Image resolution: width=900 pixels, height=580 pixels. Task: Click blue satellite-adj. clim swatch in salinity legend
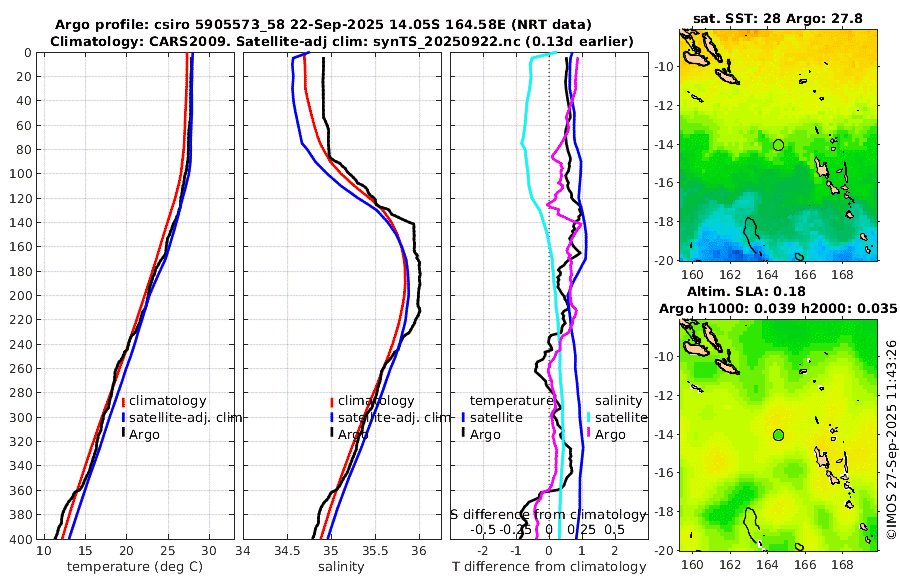[332, 417]
